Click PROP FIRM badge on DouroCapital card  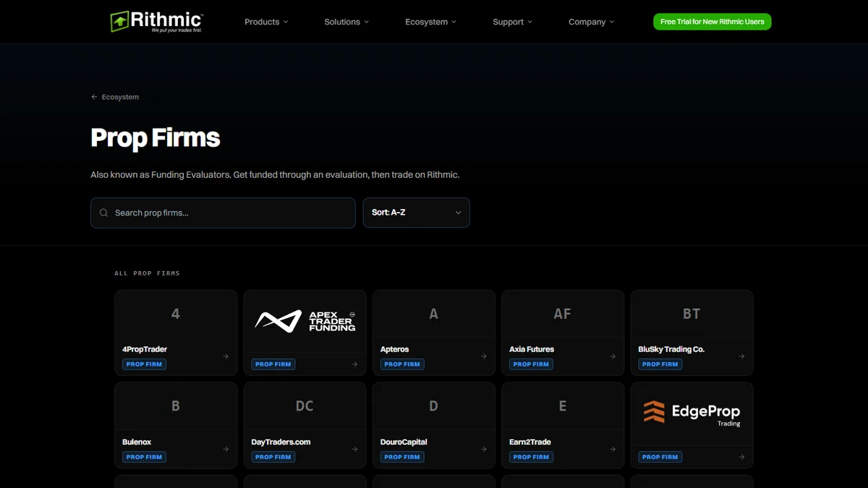coord(402,457)
